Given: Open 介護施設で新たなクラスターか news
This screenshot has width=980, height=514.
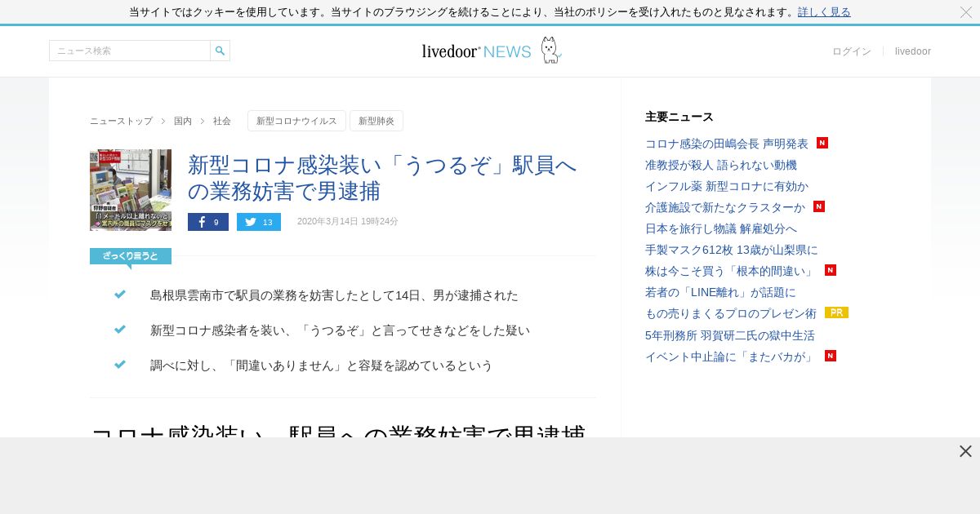Looking at the screenshot, I should click(725, 207).
